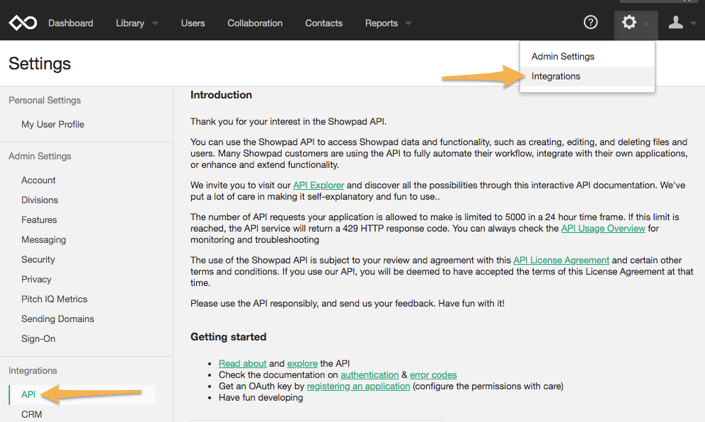Click registering an application link
Viewport: 705px width, 422px height.
point(358,386)
